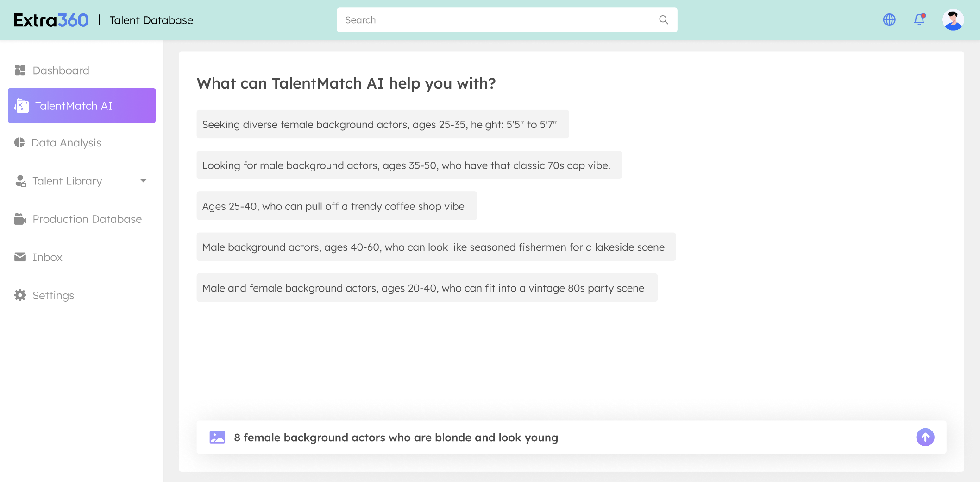The width and height of the screenshot is (980, 482).
Task: Click the top Search input field
Action: point(507,20)
